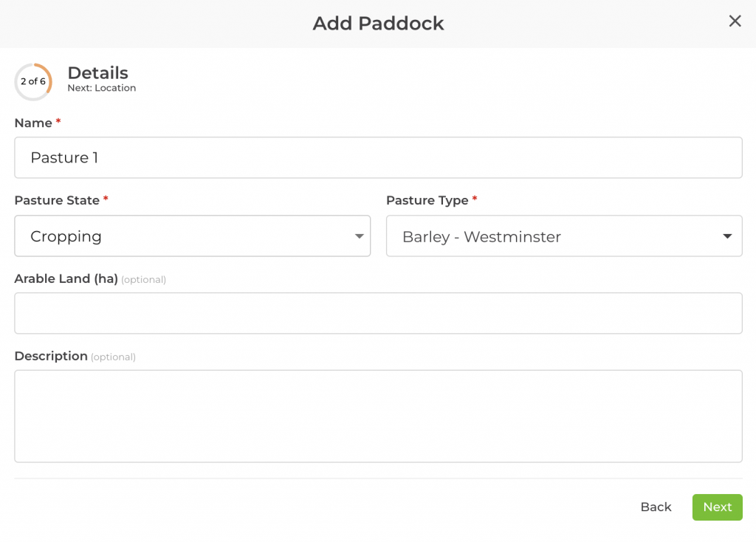
Task: Click inside the Description text area
Action: click(378, 416)
